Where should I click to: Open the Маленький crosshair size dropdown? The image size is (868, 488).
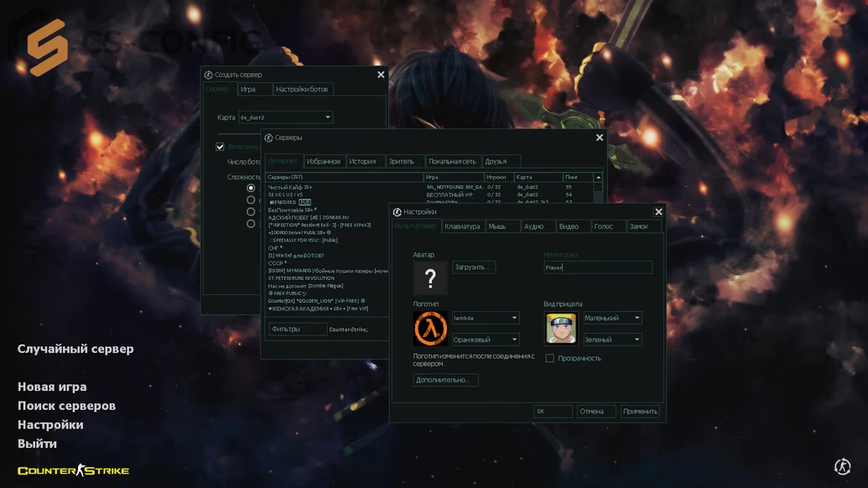(x=612, y=318)
